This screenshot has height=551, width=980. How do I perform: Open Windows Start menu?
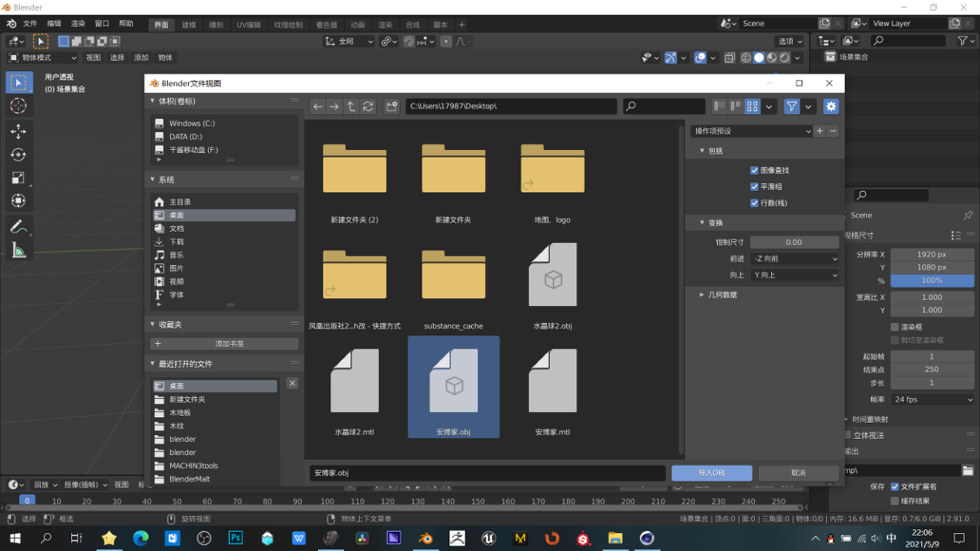(15, 539)
